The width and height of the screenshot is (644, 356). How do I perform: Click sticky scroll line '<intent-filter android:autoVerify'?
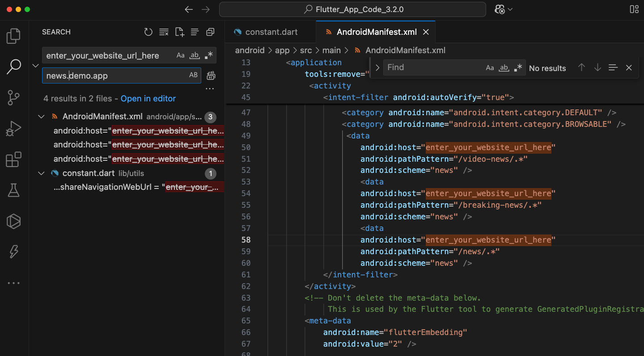coord(419,97)
